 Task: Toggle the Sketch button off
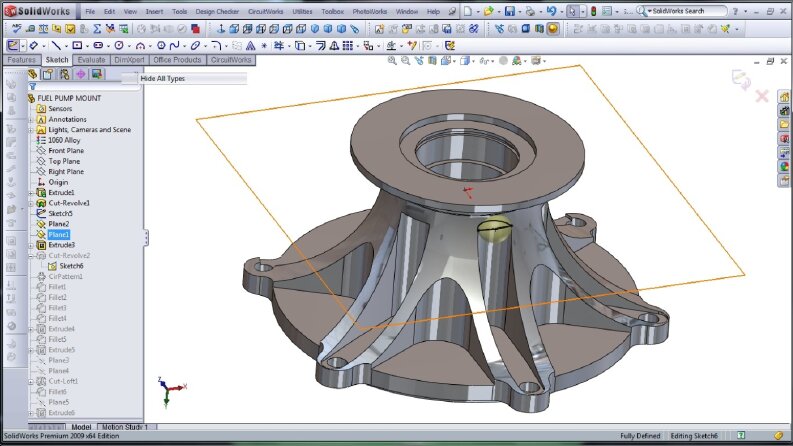(x=13, y=46)
